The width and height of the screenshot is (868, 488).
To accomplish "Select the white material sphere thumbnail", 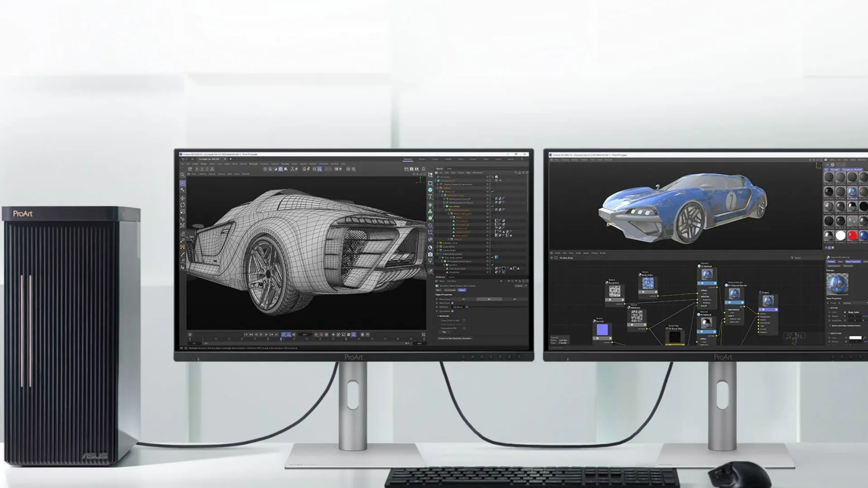I will pyautogui.click(x=840, y=235).
